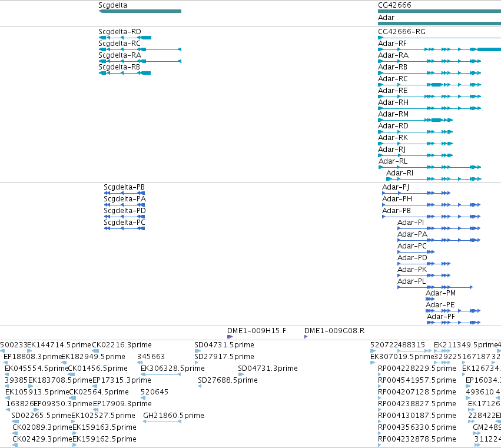Click protein Scgdelta-PB label
Screen dimensions: 501x448
pyautogui.click(x=124, y=187)
